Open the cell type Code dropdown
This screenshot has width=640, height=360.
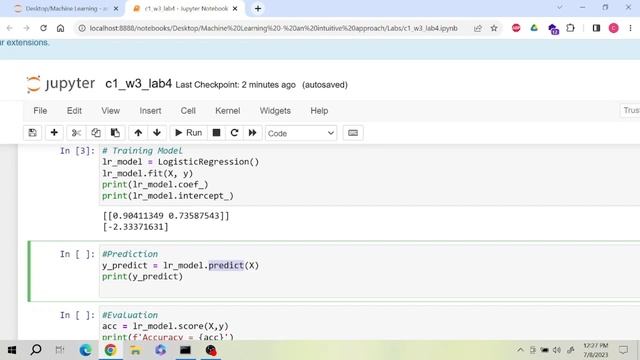click(x=301, y=133)
